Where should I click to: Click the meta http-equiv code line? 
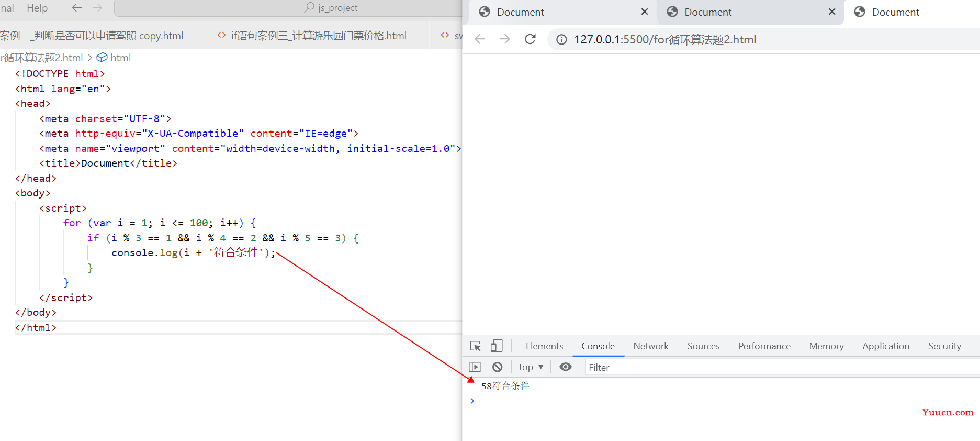199,134
